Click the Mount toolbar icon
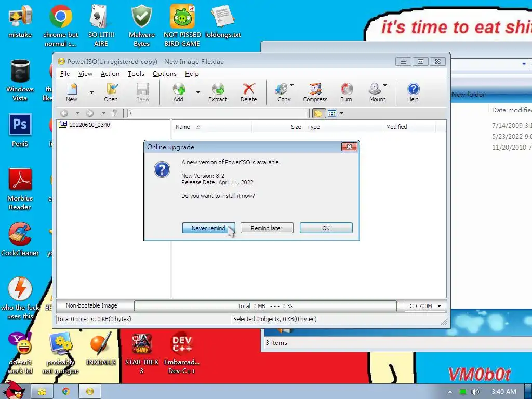The image size is (532, 399). pos(376,92)
